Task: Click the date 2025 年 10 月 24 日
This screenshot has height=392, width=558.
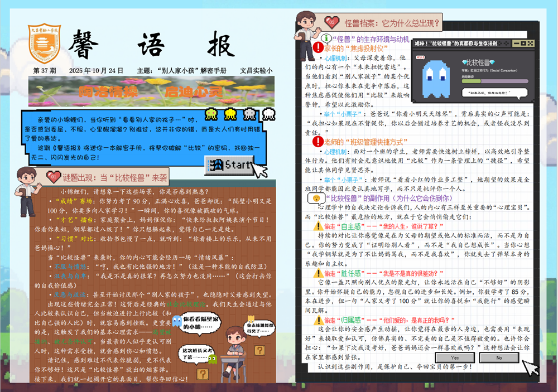Action: tap(96, 70)
